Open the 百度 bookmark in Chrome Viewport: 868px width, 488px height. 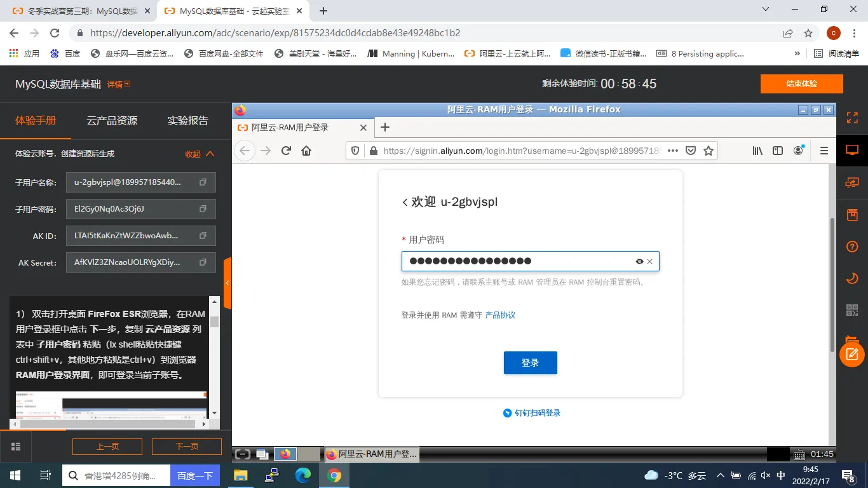point(65,54)
